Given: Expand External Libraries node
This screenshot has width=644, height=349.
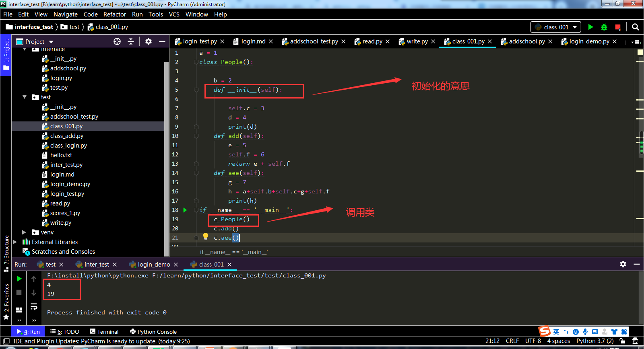Looking at the screenshot, I should pyautogui.click(x=15, y=242).
